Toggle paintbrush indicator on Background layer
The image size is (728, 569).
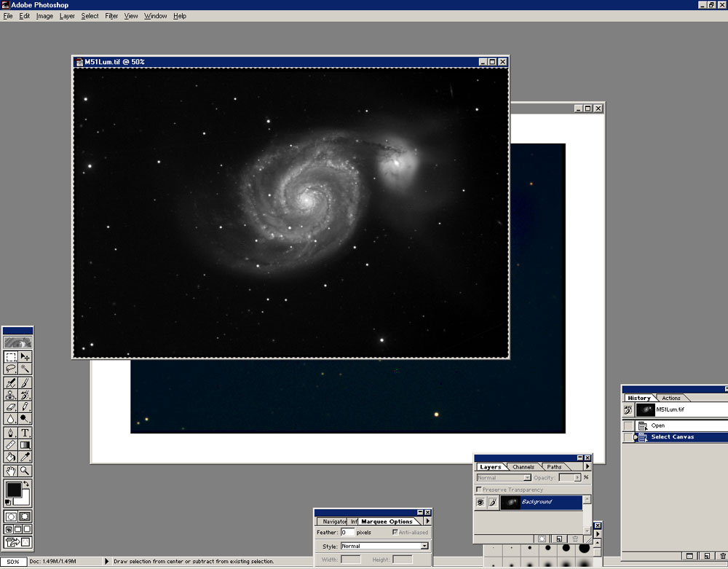[x=493, y=502]
